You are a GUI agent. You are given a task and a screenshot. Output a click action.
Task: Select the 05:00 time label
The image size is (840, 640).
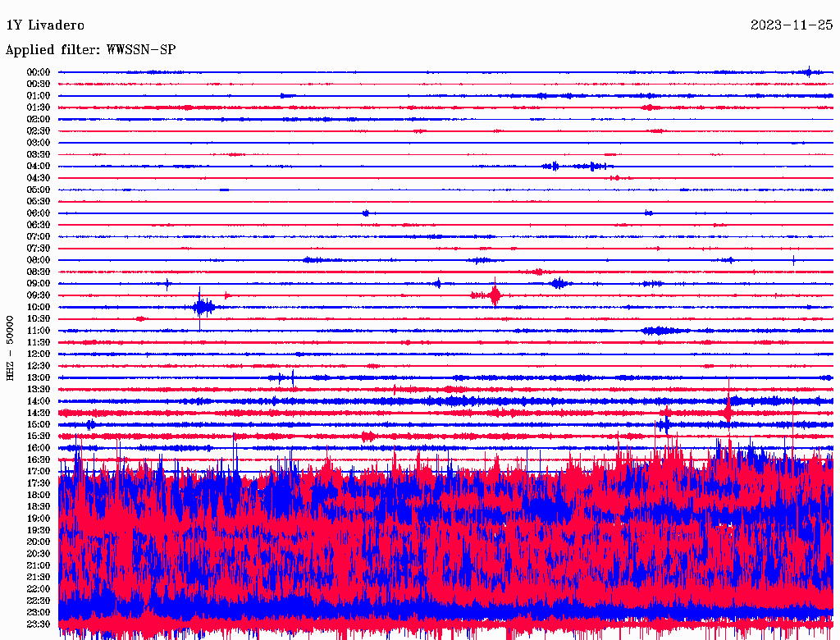point(38,190)
